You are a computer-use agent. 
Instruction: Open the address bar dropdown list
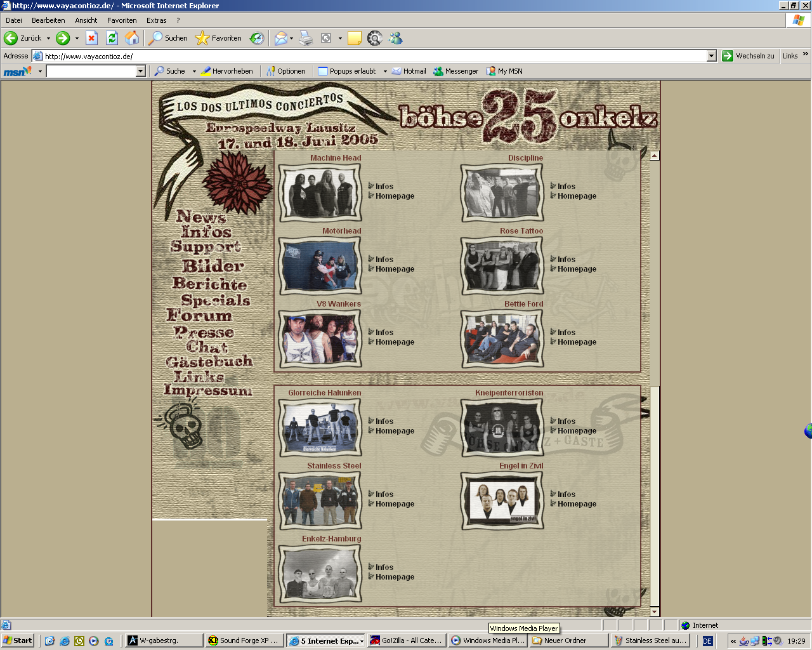(x=711, y=56)
